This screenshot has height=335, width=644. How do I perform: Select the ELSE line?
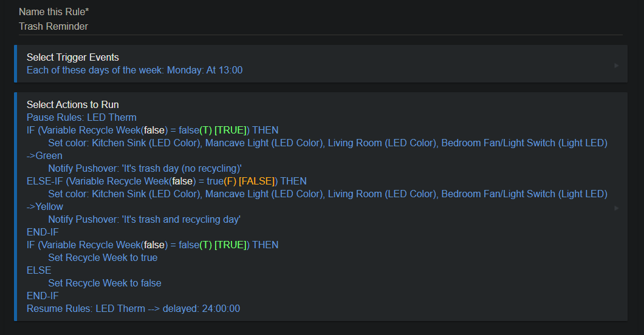click(39, 270)
